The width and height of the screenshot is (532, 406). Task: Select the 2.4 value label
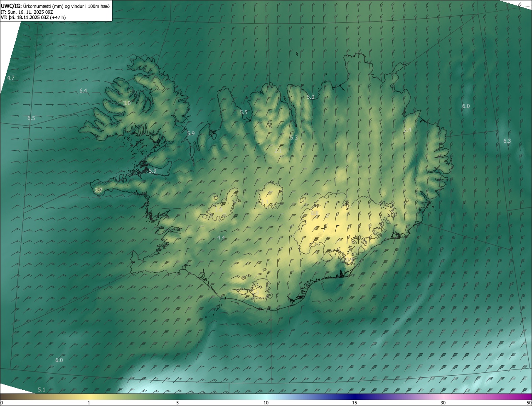407,130
